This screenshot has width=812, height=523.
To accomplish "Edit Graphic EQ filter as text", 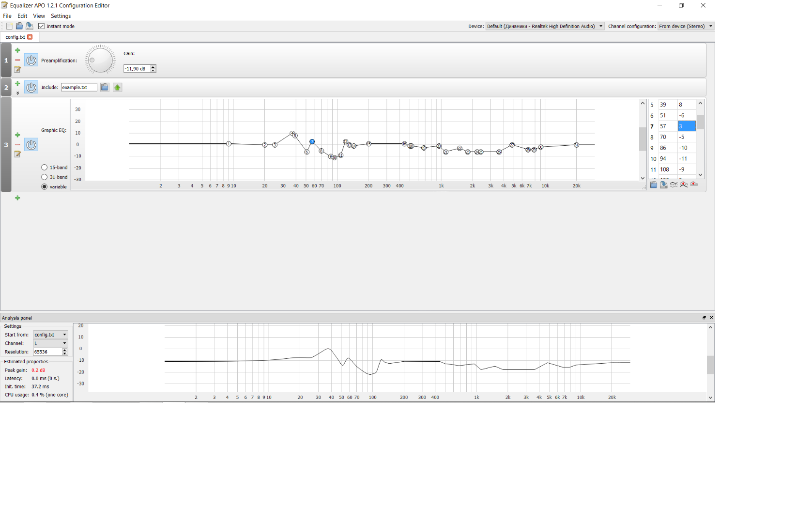I will coord(17,154).
